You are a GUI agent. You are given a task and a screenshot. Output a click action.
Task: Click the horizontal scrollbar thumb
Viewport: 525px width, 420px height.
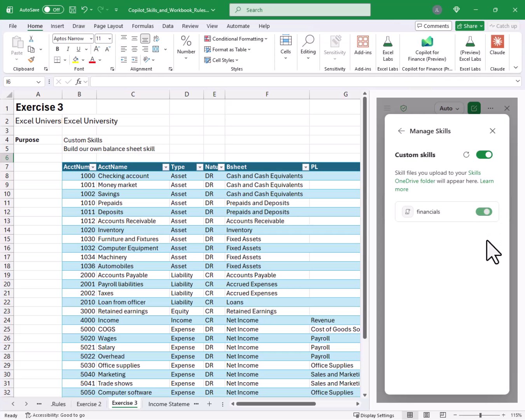276,404
